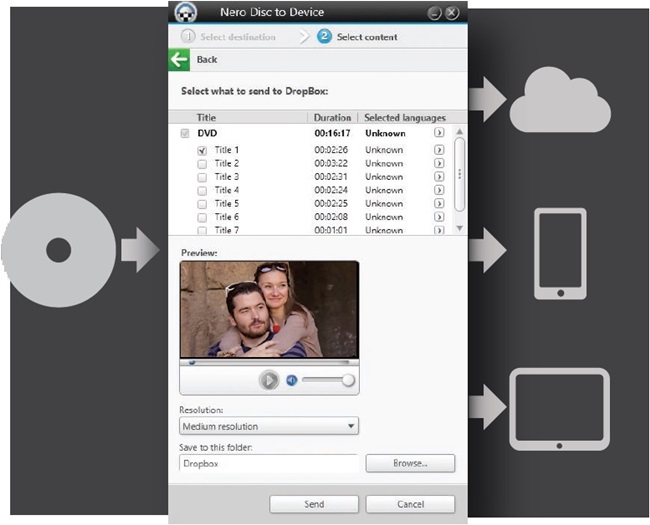
Task: Click the Back label text
Action: point(207,60)
